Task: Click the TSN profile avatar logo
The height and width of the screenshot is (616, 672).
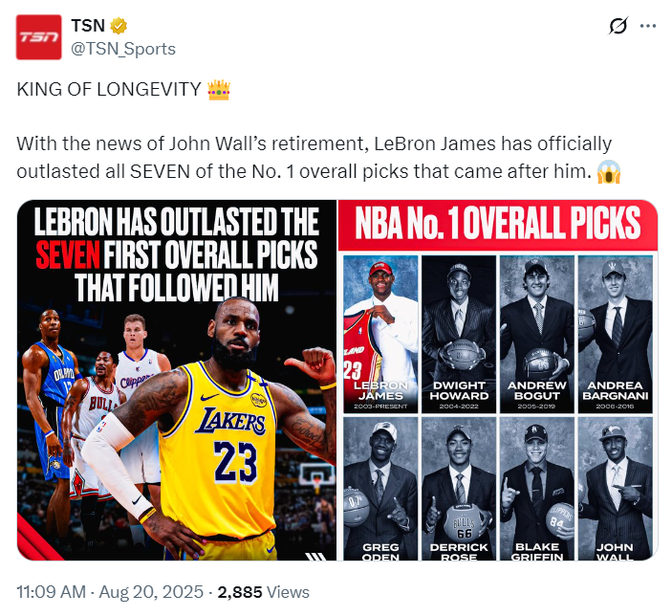Action: [38, 38]
